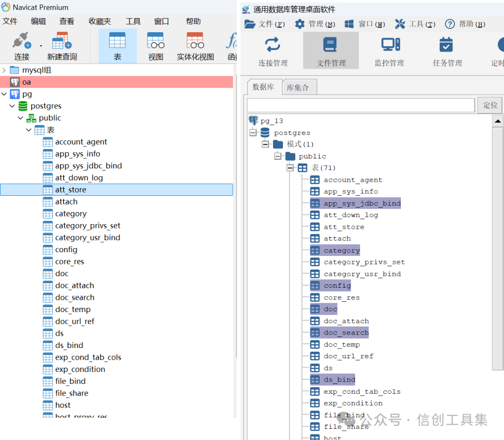
Task: Click the core_res table icon in right tree
Action: tap(315, 298)
